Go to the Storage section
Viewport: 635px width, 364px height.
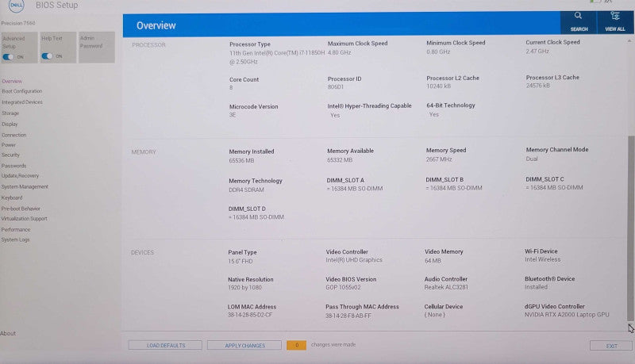[x=10, y=113]
